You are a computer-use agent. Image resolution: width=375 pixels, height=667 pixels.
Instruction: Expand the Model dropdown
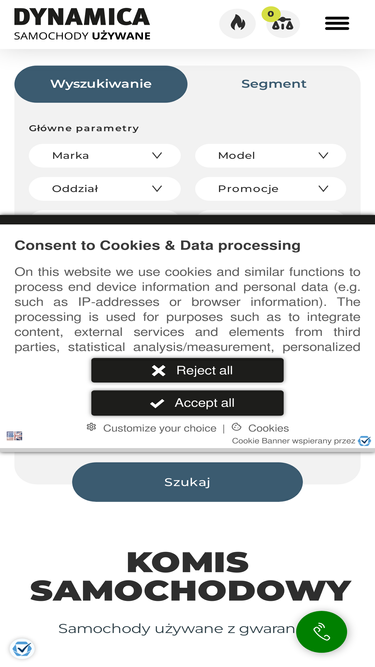[270, 156]
